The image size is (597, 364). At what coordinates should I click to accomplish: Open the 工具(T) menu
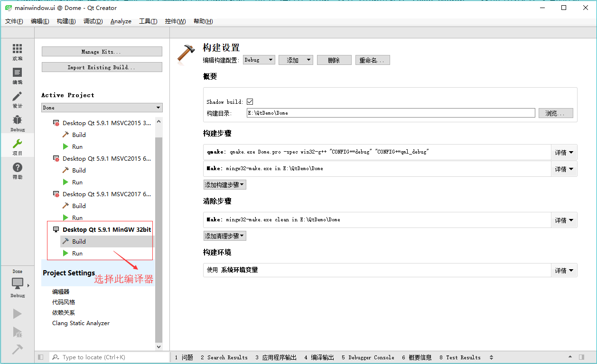148,21
